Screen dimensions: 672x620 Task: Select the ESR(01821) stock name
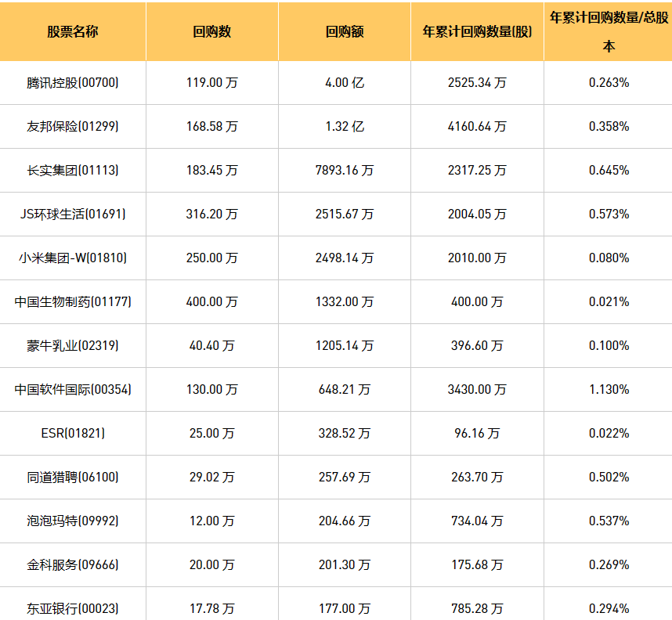click(x=72, y=433)
